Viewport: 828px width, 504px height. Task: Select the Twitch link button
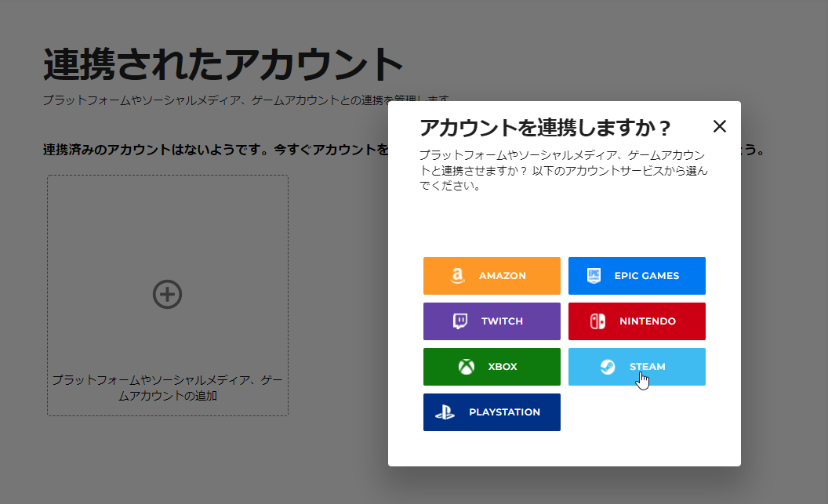click(x=492, y=321)
